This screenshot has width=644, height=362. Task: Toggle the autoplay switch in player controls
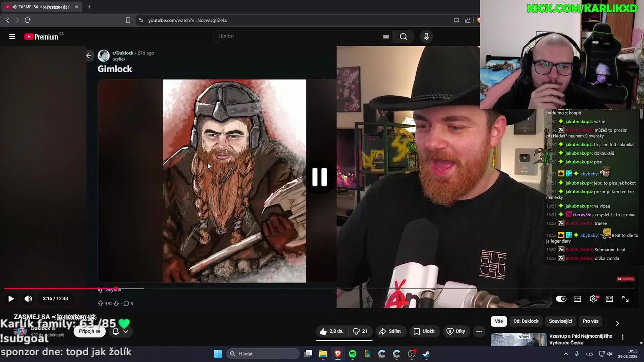coord(561,299)
